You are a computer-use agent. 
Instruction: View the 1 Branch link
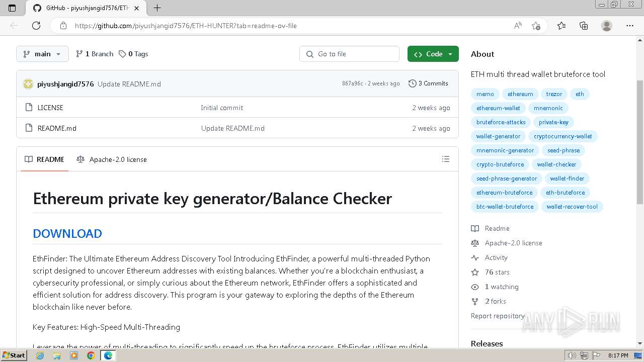coord(95,54)
